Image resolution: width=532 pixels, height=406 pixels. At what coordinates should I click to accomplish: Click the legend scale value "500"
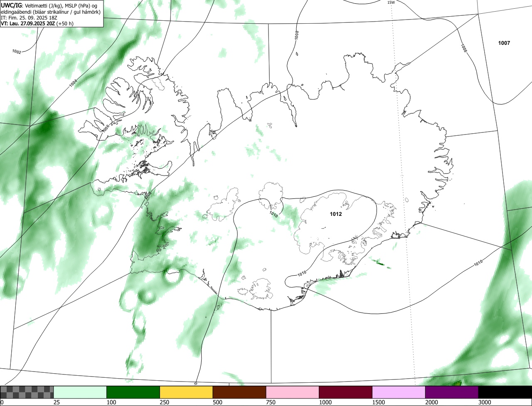pyautogui.click(x=217, y=402)
